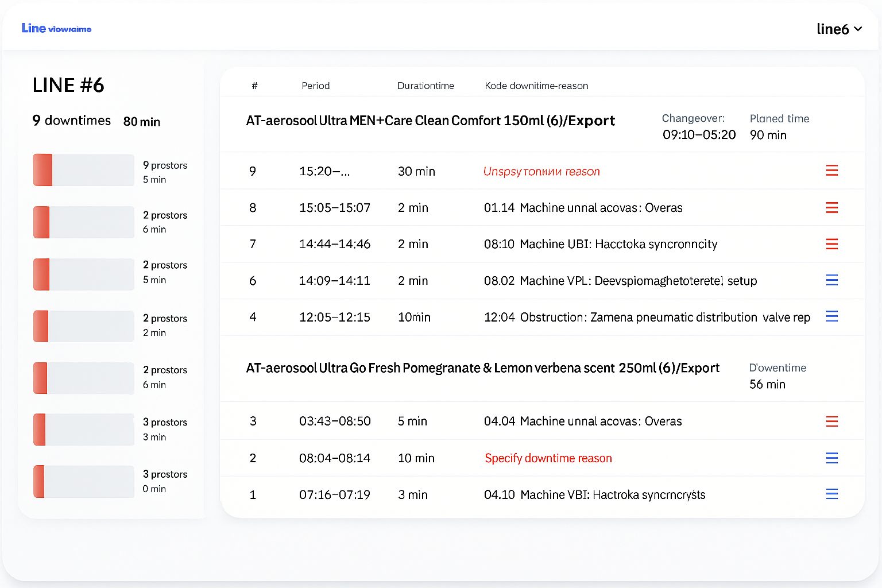Viewport: 882px width, 588px height.
Task: Select downtime row 01.14 Machine unnal acovas
Action: [x=583, y=208]
